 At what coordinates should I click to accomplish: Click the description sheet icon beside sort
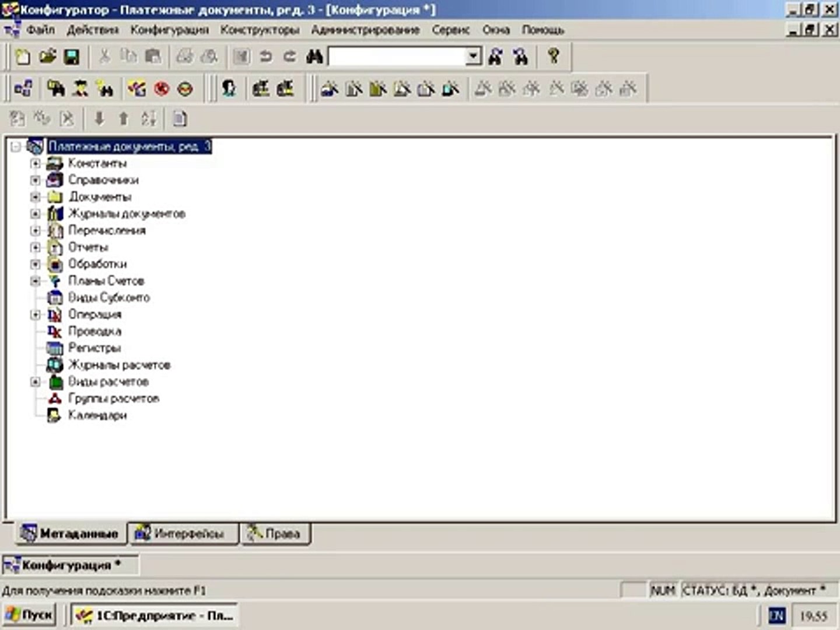(x=180, y=119)
